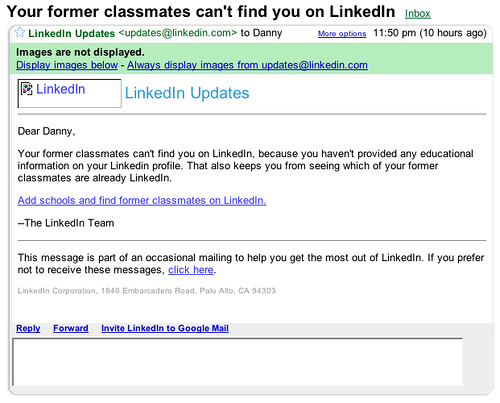Expand More options for this message

pyautogui.click(x=342, y=34)
